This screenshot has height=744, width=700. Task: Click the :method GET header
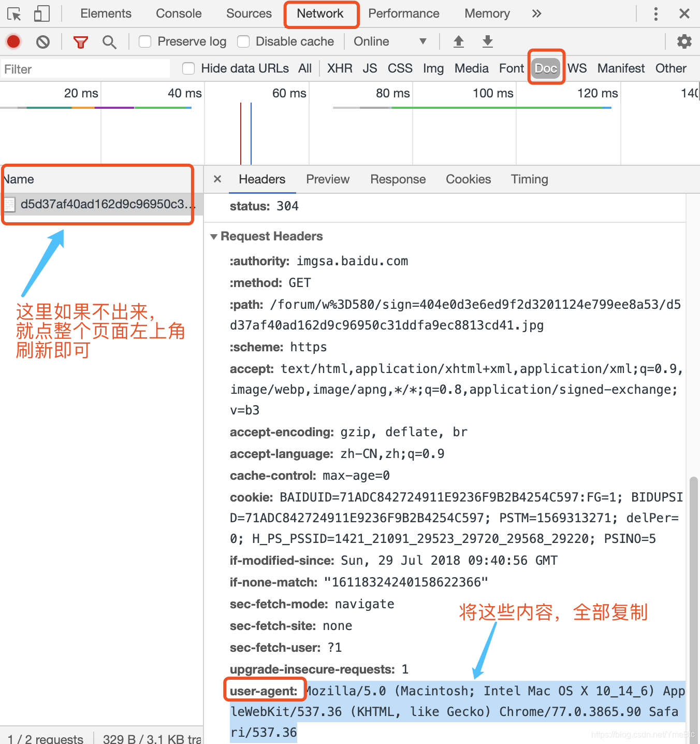[270, 283]
